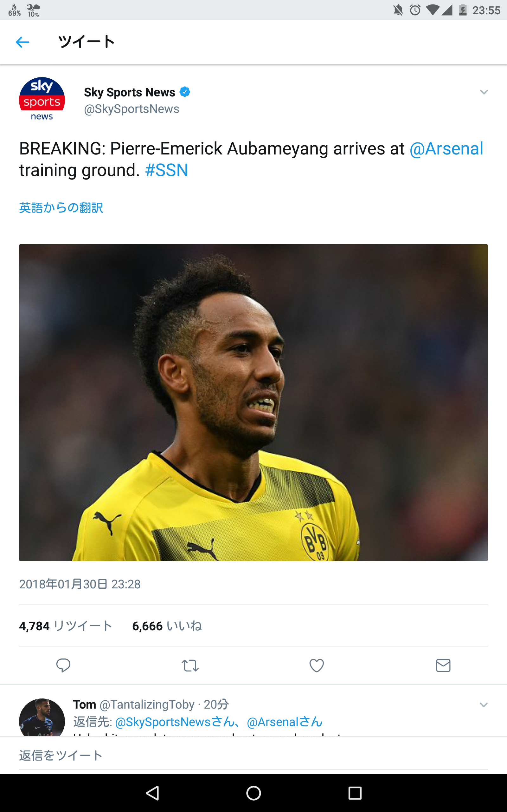Screen dimensions: 507x812
Task: Open the @Arsenal mention in tweet
Action: (x=446, y=149)
